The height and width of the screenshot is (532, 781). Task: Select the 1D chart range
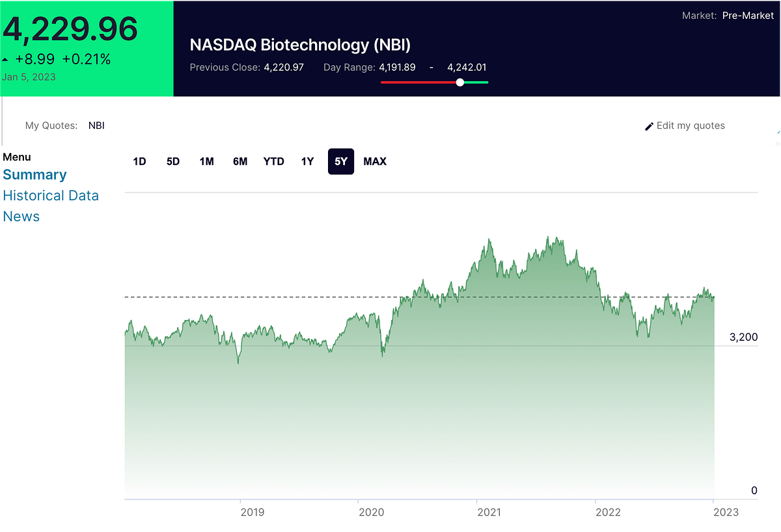click(x=139, y=161)
